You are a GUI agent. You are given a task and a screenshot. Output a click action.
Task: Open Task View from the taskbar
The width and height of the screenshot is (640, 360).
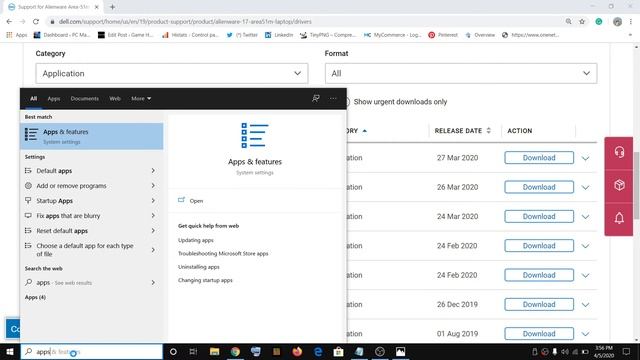[x=193, y=351]
